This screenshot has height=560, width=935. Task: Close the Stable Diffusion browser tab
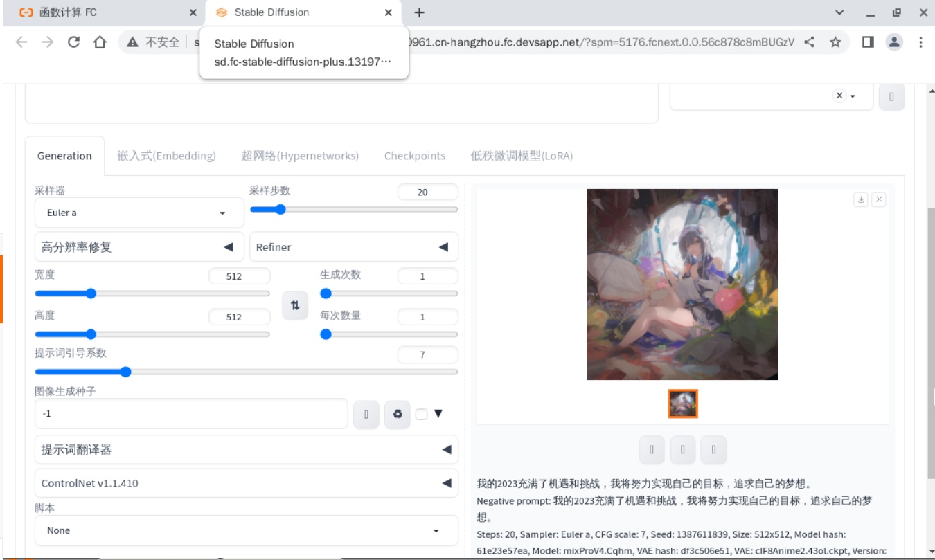tap(389, 12)
